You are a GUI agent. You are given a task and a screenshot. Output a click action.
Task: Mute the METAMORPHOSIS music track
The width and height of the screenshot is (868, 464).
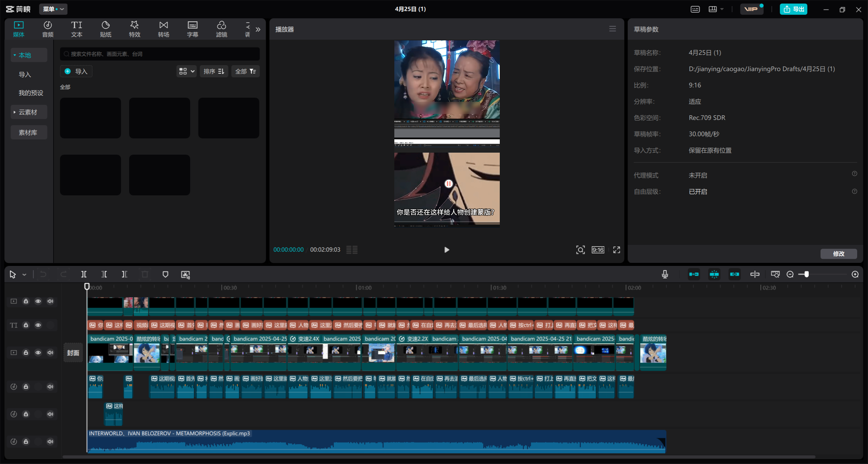(50, 442)
